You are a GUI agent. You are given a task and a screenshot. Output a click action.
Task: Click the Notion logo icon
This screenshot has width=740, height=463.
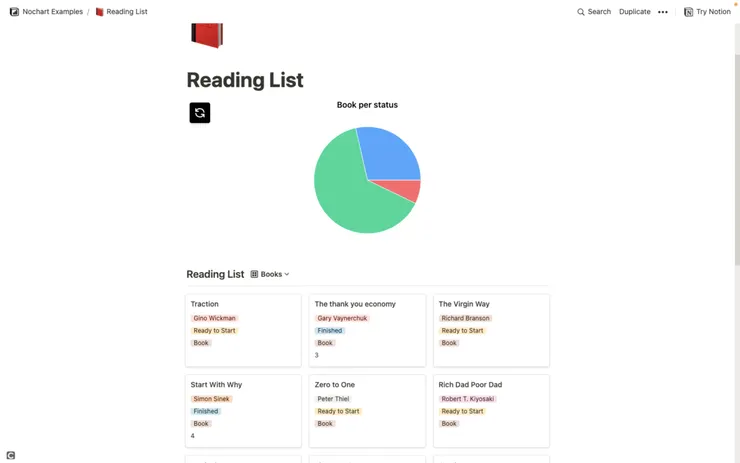688,12
